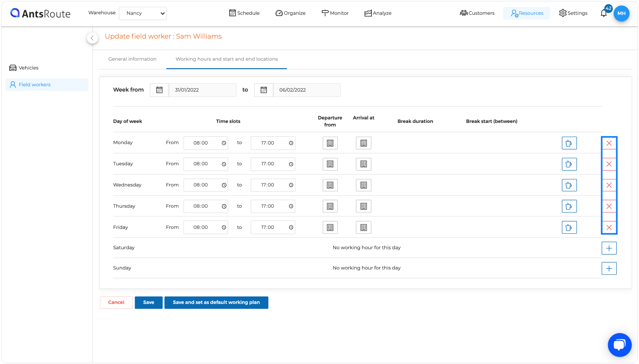Open Friday end time clock picker
This screenshot has height=364, width=639.
point(291,228)
